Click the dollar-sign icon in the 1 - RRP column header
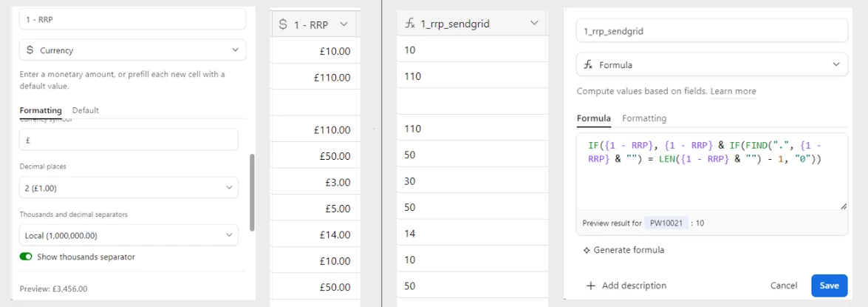This screenshot has width=868, height=307. click(x=283, y=24)
